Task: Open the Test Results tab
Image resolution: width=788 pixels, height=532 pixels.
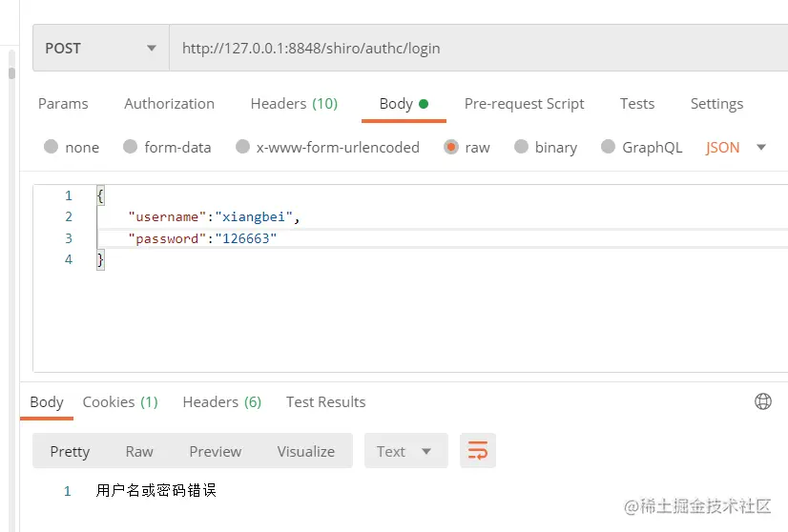Action: click(325, 402)
